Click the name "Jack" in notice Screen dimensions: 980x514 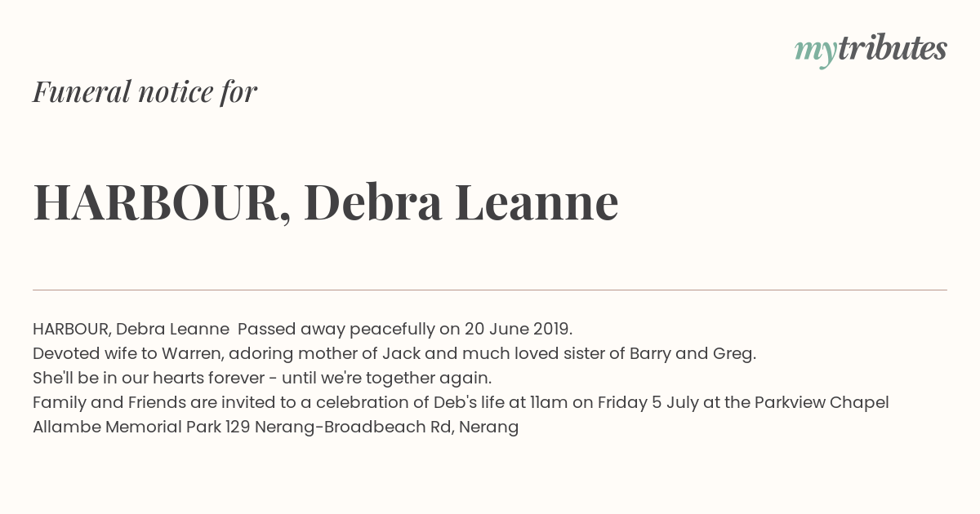(401, 354)
